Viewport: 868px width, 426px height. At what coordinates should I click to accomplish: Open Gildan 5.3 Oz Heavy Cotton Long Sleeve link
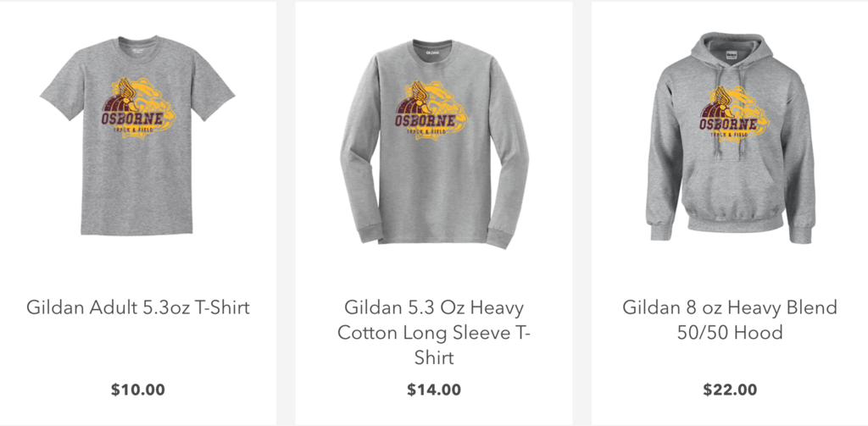coord(434,332)
